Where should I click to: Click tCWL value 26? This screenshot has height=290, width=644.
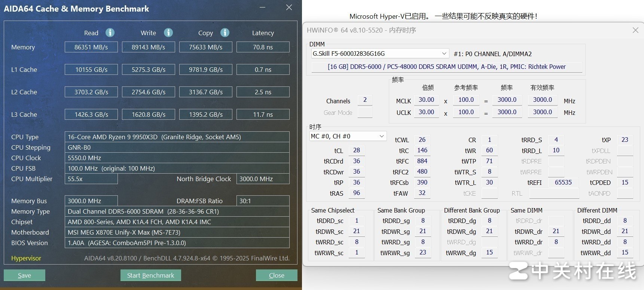click(422, 140)
